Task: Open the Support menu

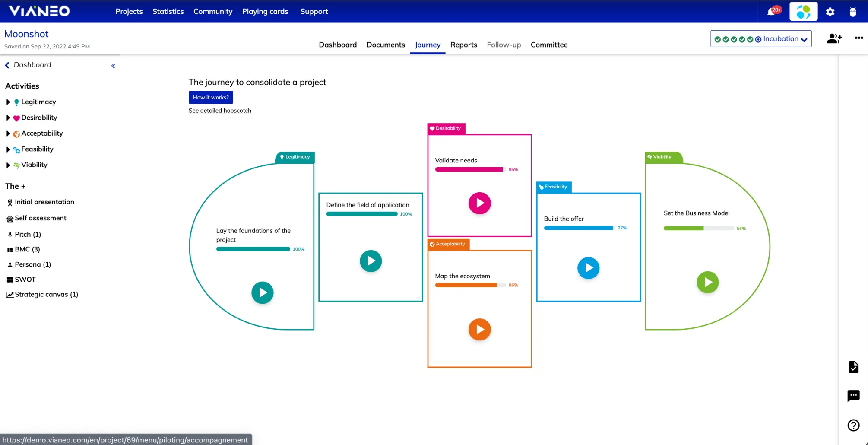Action: tap(314, 11)
